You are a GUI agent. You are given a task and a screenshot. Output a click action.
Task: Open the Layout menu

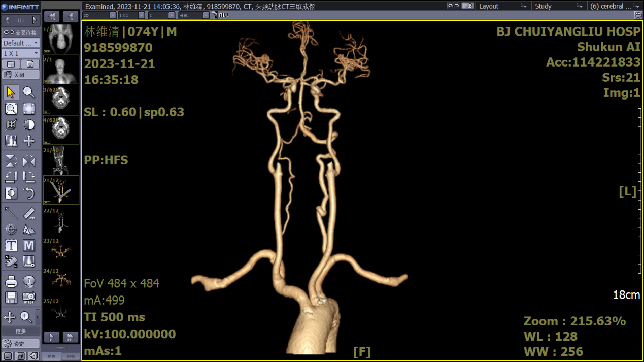coord(502,6)
